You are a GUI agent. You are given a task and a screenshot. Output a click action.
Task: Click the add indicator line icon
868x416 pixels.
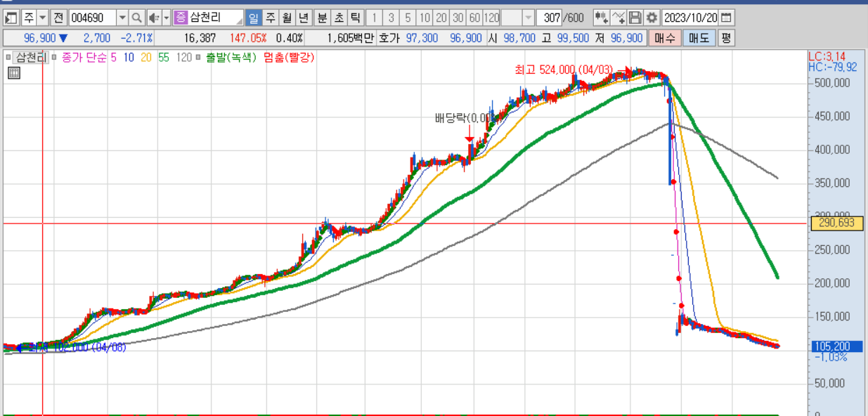618,18
